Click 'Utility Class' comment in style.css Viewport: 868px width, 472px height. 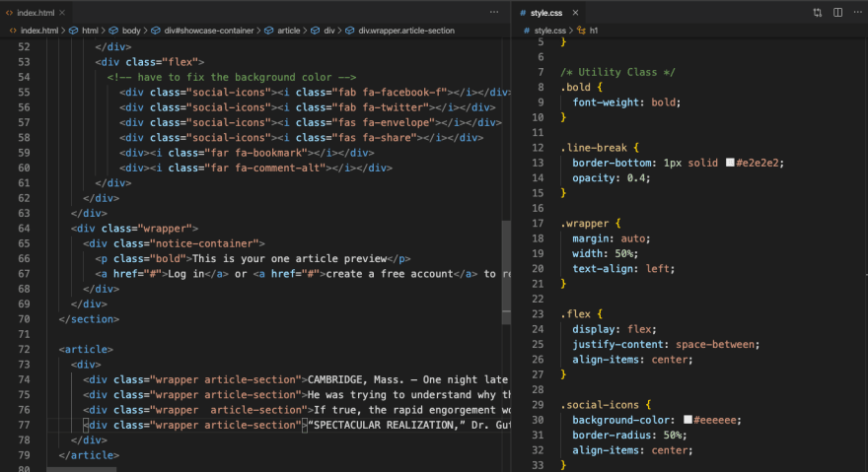[617, 72]
